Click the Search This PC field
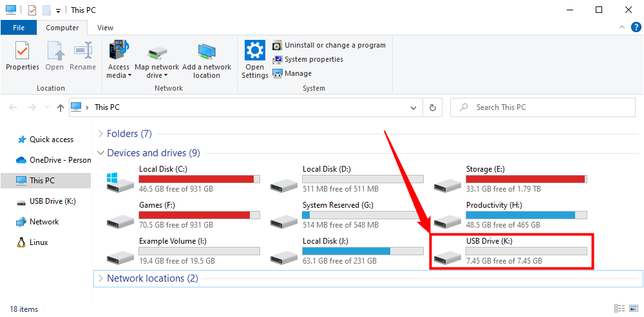Image resolution: width=644 pixels, height=317 pixels. pos(547,107)
